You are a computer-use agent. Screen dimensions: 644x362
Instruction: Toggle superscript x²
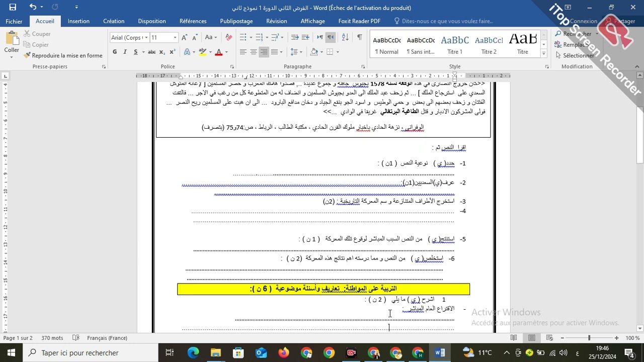coord(172,52)
